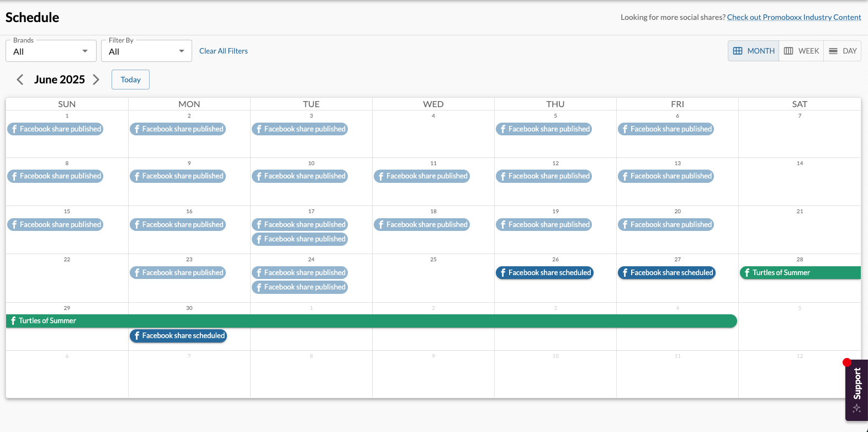Open Facebook share published on June 15
The height and width of the screenshot is (432, 868).
click(x=55, y=224)
